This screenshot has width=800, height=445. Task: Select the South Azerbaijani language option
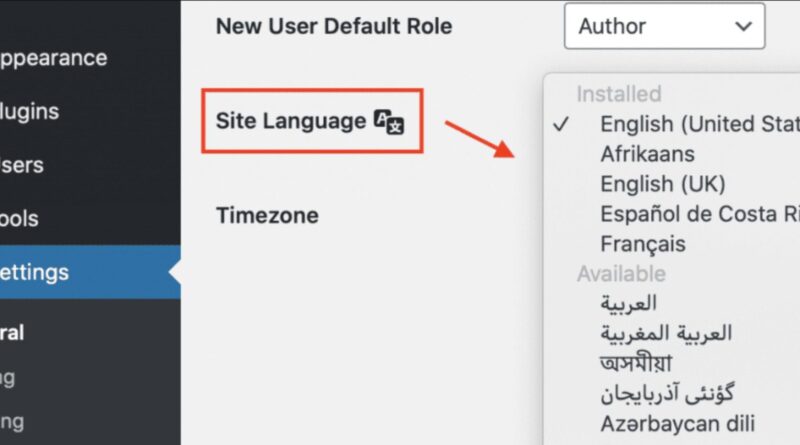click(x=666, y=393)
